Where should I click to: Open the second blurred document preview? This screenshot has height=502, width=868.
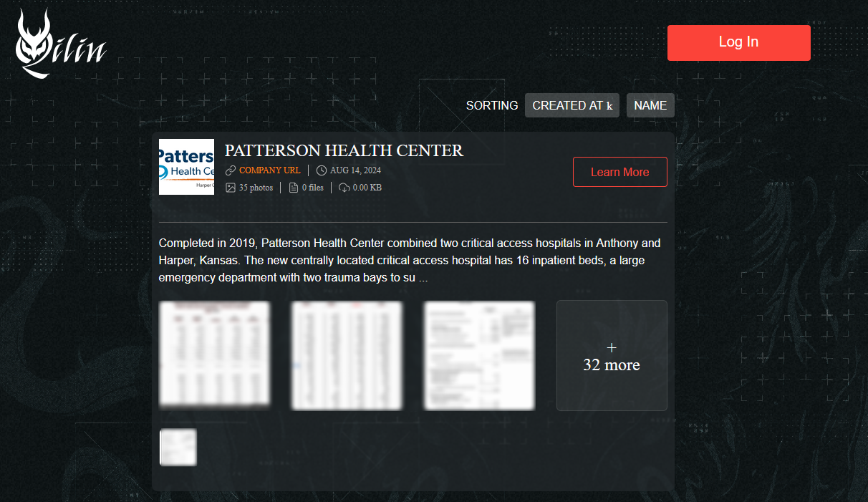pyautogui.click(x=347, y=356)
